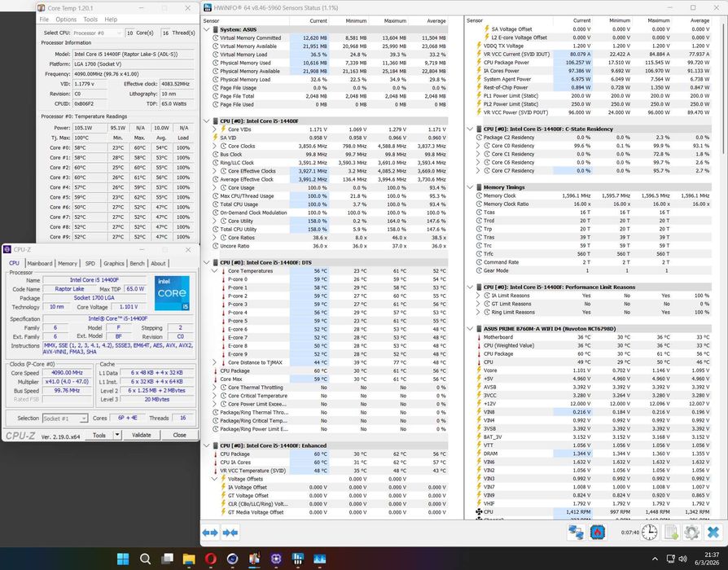This screenshot has height=570, width=728.
Task: Expand the Core C0 Residency row
Action: 478,146
